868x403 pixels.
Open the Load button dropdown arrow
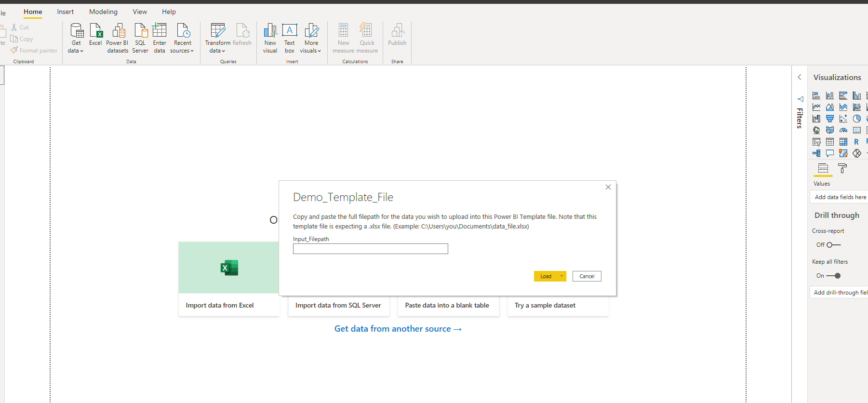[561, 276]
